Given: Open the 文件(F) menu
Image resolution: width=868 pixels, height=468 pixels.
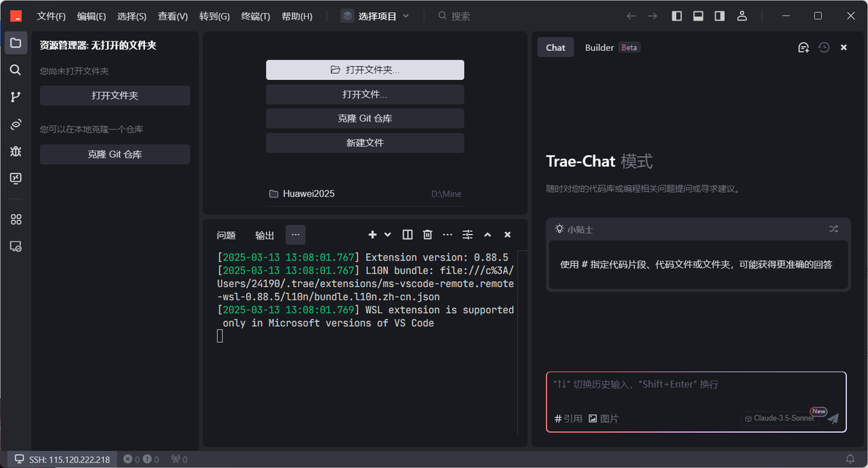Looking at the screenshot, I should (x=52, y=16).
